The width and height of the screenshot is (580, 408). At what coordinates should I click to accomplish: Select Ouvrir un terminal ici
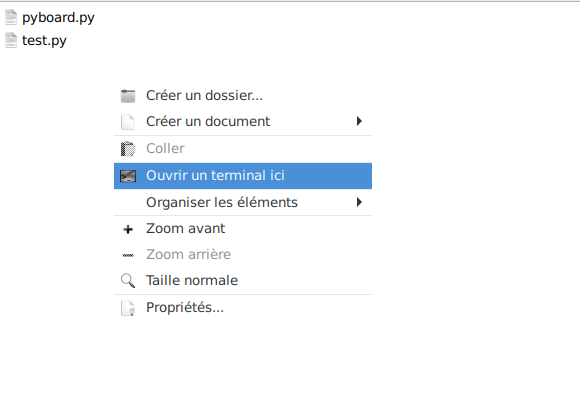243,176
